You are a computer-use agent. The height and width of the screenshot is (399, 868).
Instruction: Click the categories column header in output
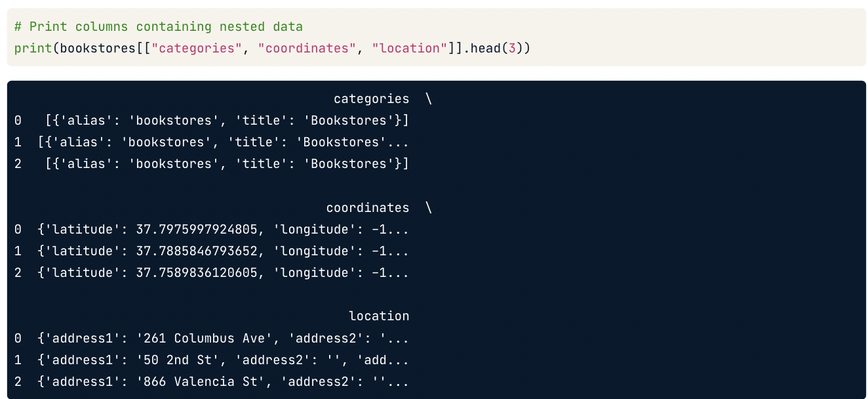click(371, 99)
